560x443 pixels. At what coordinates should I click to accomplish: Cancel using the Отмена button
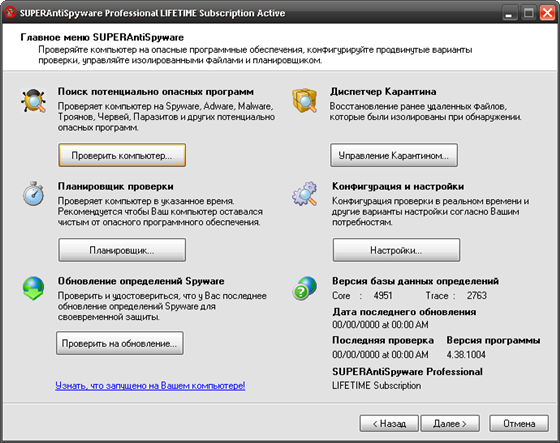click(x=519, y=423)
